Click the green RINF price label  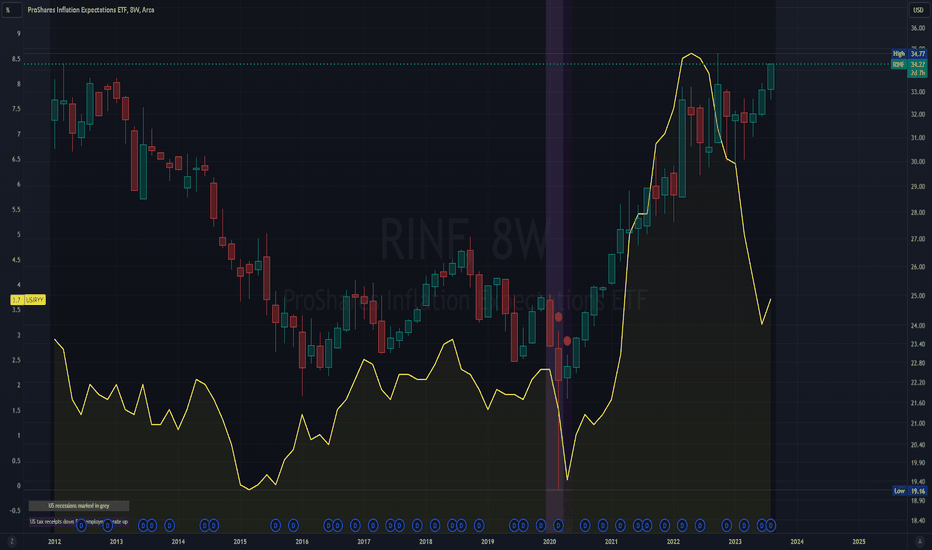[x=909, y=64]
